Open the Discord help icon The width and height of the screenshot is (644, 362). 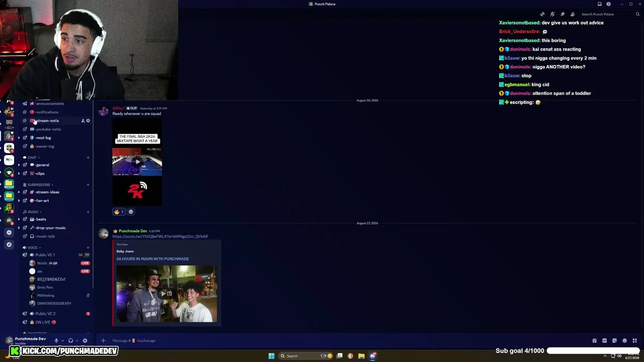pyautogui.click(x=607, y=4)
